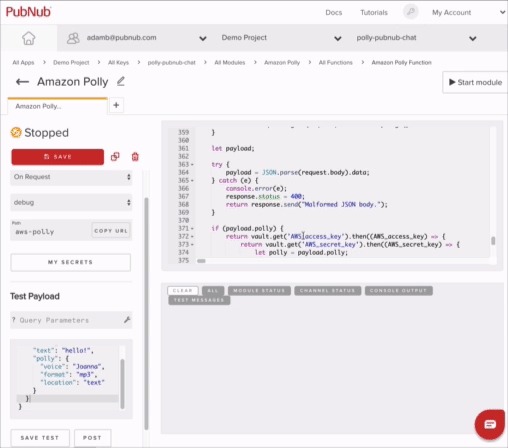Open the Docs link

coord(334,12)
